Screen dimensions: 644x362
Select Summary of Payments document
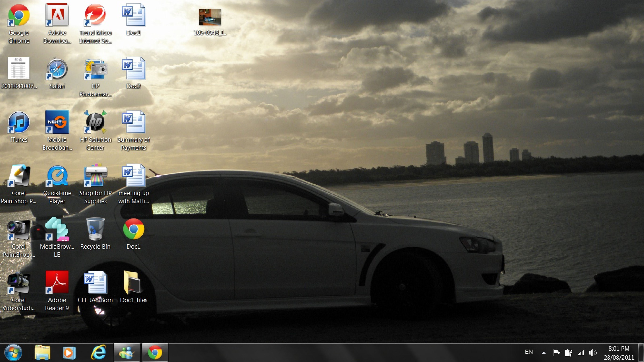click(134, 131)
